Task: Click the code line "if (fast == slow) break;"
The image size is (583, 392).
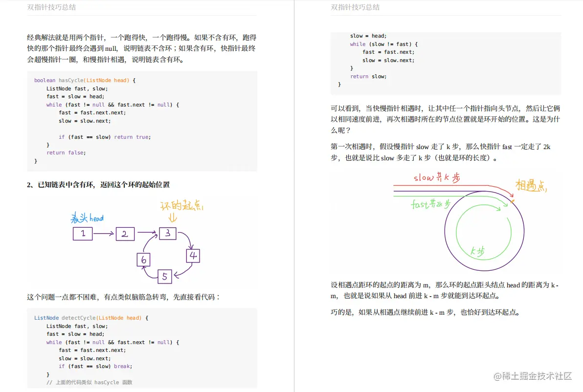Action: 95,367
